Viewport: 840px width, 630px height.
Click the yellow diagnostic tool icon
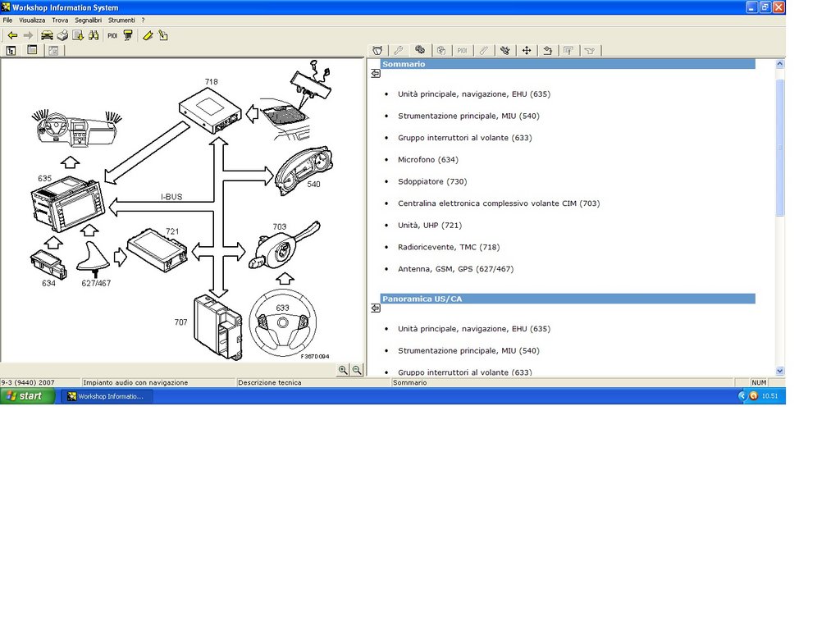128,35
